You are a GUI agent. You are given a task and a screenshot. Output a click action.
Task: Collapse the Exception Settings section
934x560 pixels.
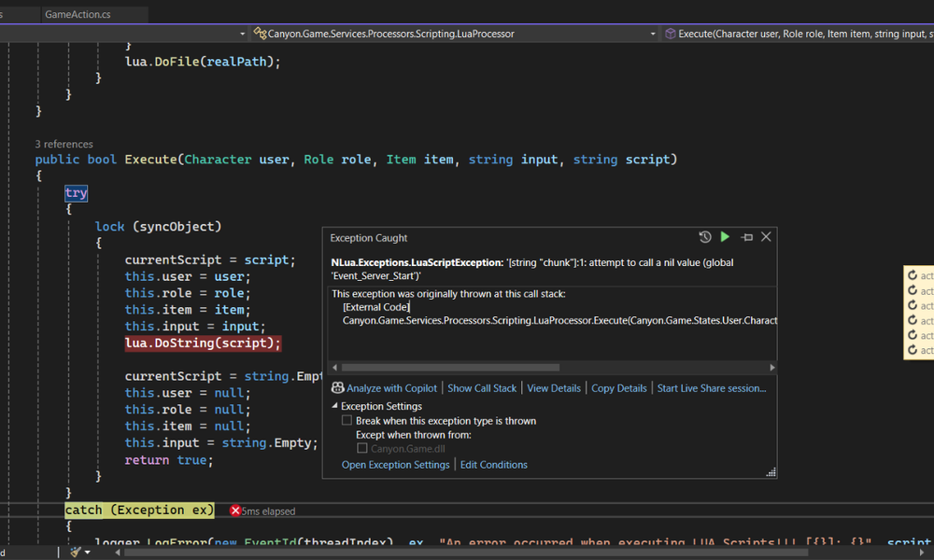335,407
